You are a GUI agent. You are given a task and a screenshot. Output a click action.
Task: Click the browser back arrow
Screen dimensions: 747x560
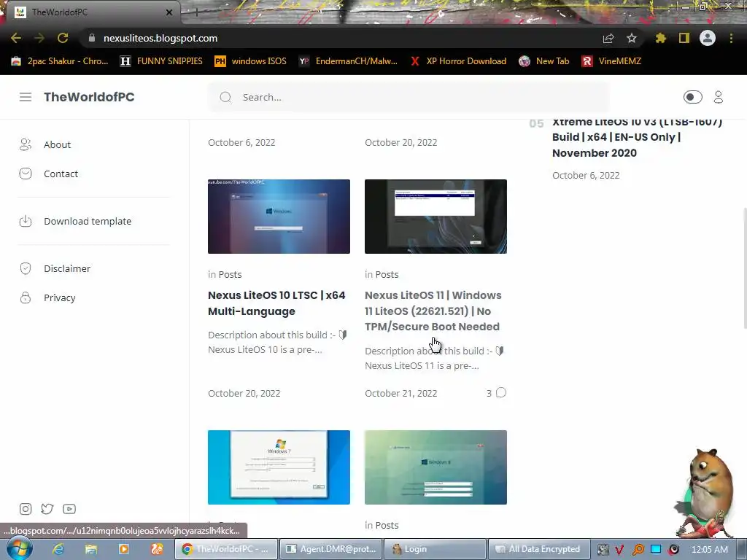pyautogui.click(x=16, y=38)
